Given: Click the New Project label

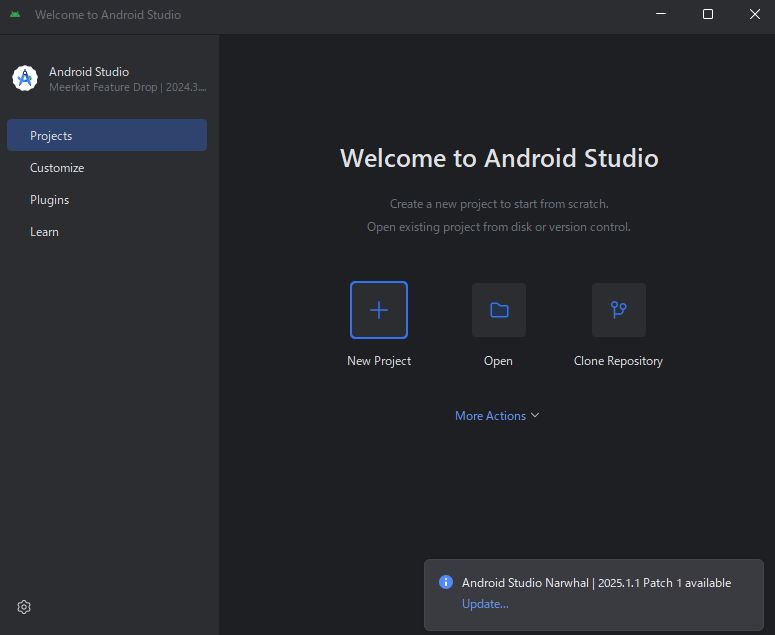Looking at the screenshot, I should click(379, 361).
